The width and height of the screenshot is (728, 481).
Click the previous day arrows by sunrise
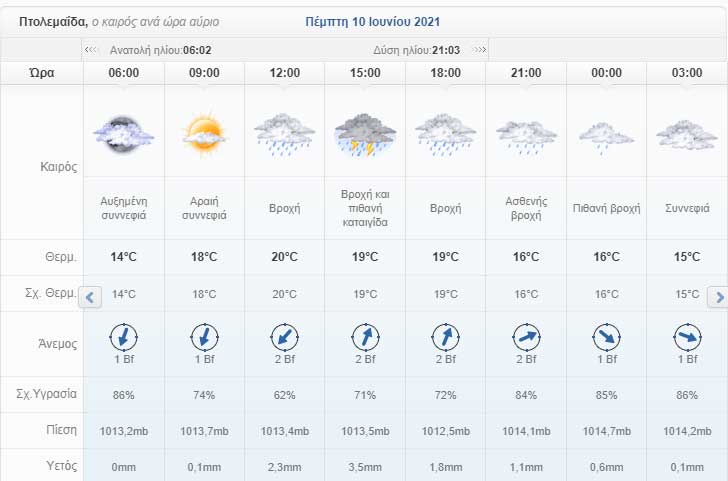click(92, 49)
